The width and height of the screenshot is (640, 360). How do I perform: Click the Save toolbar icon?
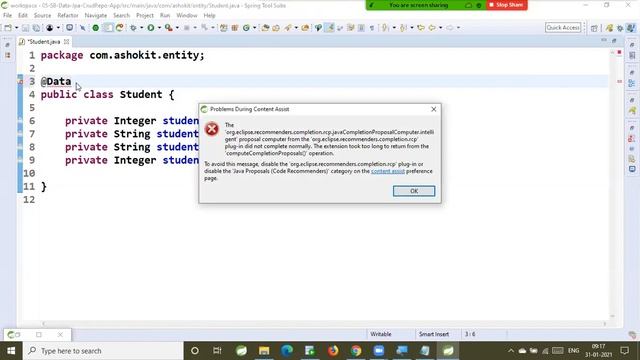[x=25, y=28]
